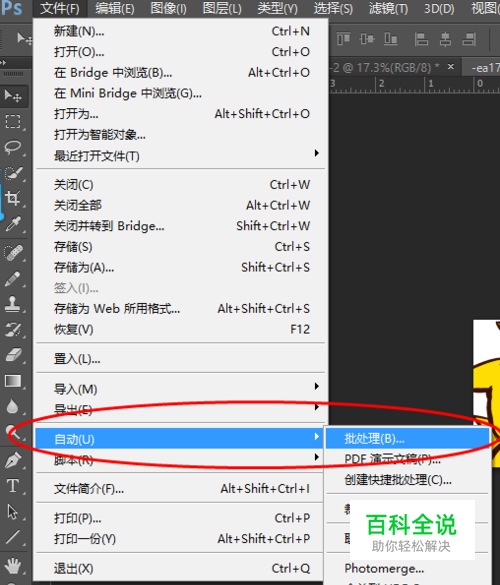Click the align right edges icon
Viewport: 500px width, 585px height.
point(469,38)
